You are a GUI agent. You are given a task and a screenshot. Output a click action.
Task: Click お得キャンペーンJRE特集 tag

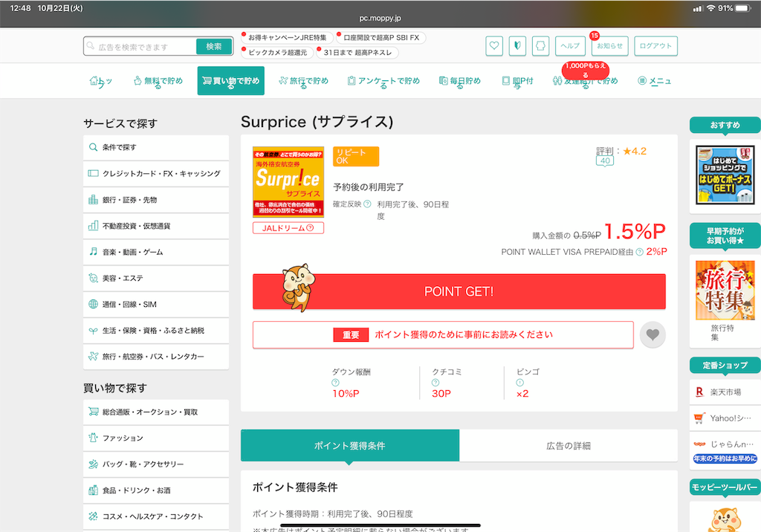click(288, 38)
